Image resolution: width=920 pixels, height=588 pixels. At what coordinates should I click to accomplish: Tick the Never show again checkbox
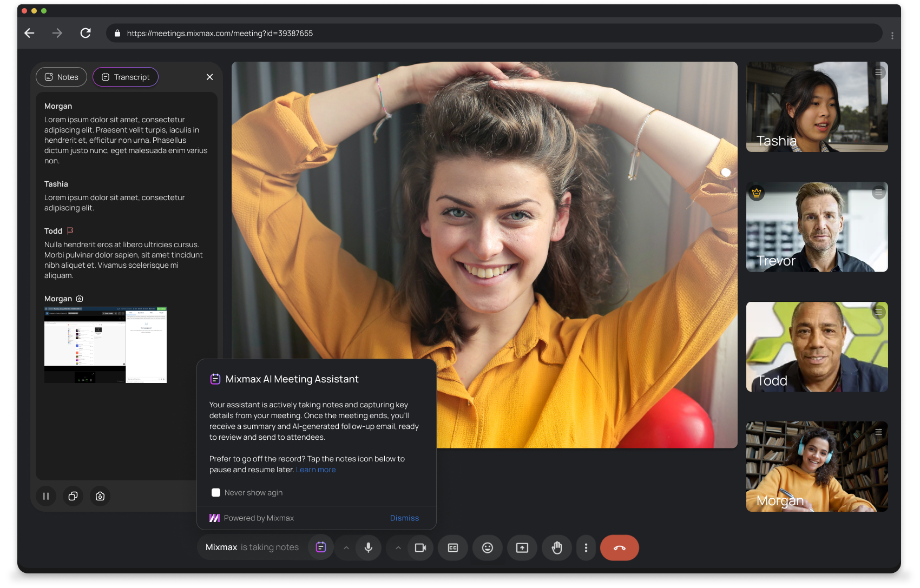coord(216,492)
